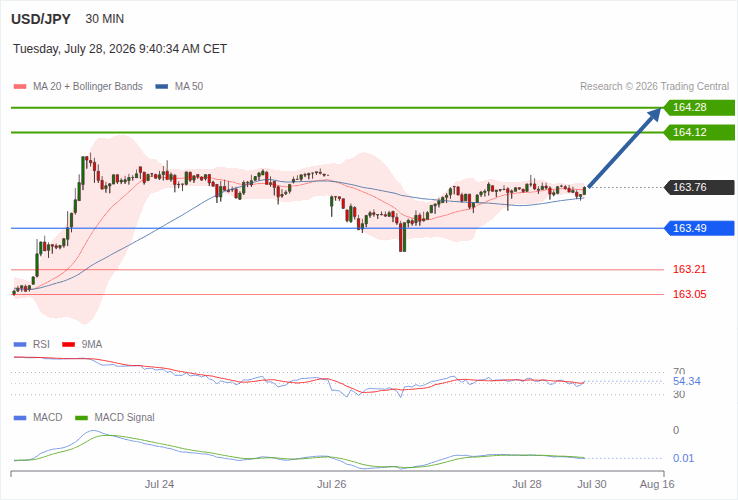Click the MACD value 0.01
Viewport: 738px width, 500px height.
tap(683, 458)
